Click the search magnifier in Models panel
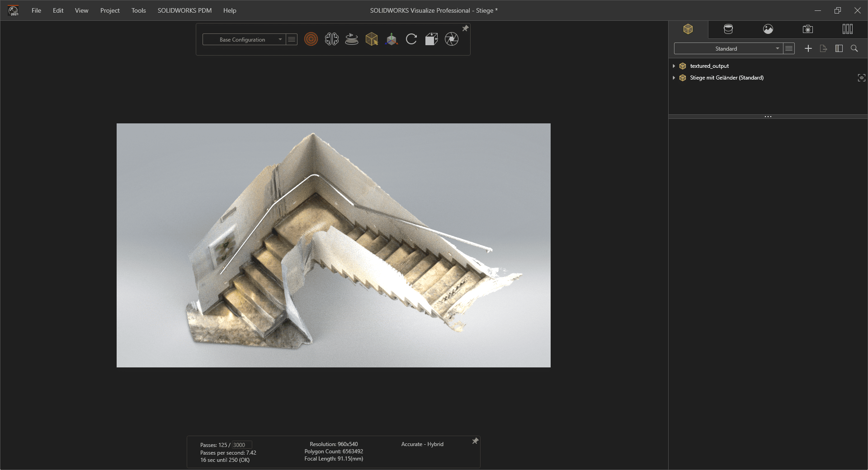 (x=854, y=48)
